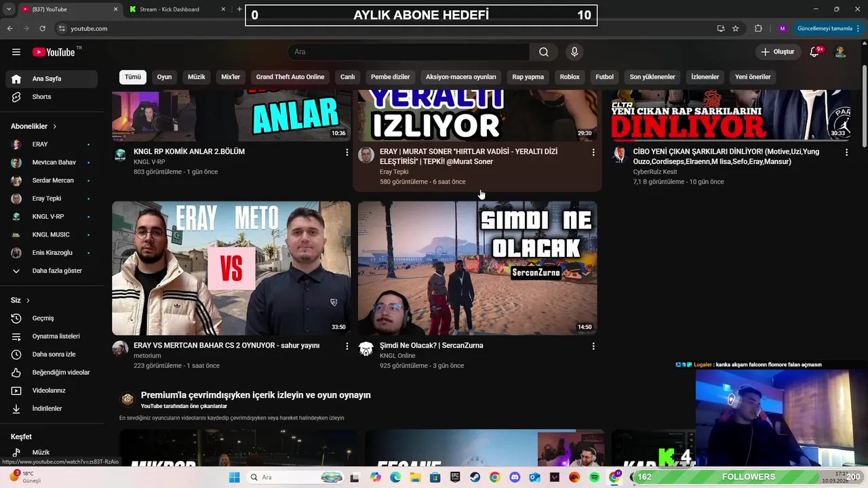Click KNGL Online channel avatar
The width and height of the screenshot is (868, 488).
(x=366, y=348)
